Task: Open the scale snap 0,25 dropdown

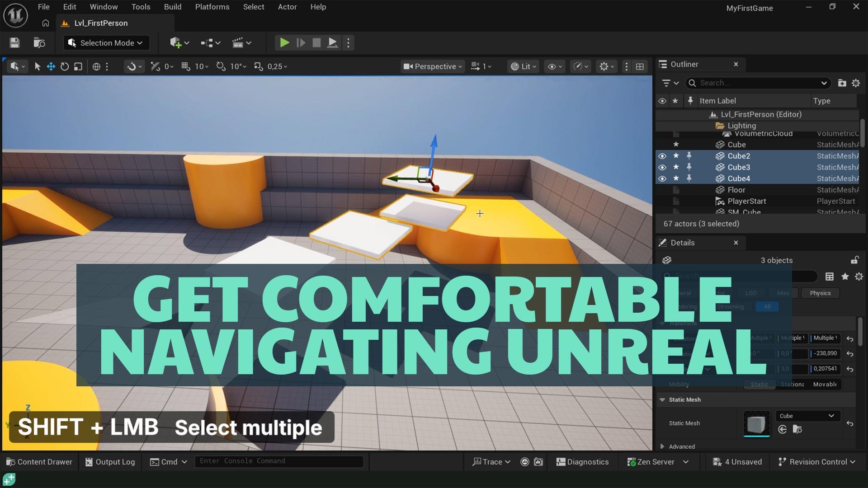Action: pos(277,66)
